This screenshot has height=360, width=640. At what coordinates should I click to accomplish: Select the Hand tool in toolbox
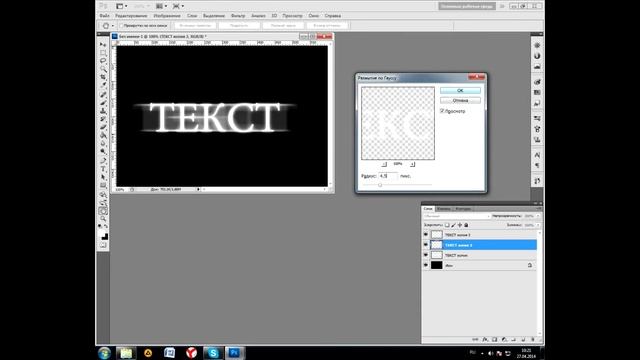103,211
